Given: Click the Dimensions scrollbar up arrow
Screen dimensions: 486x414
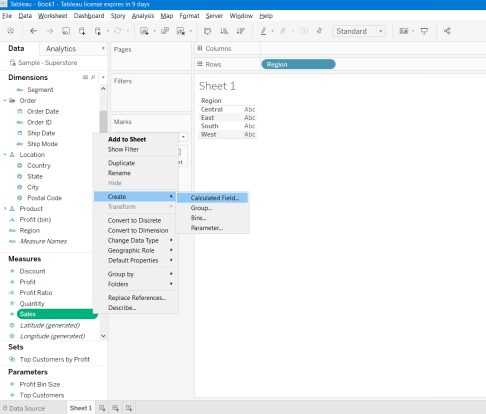Looking at the screenshot, I should click(103, 88).
